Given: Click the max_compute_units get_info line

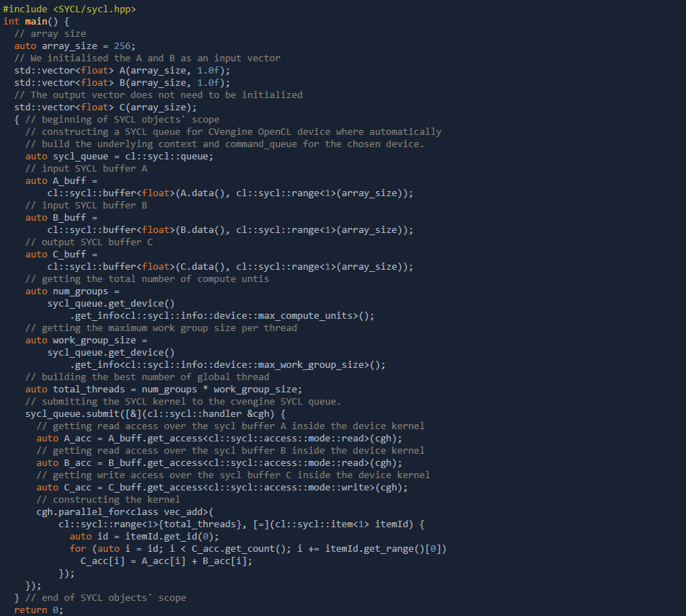Looking at the screenshot, I should (222, 315).
